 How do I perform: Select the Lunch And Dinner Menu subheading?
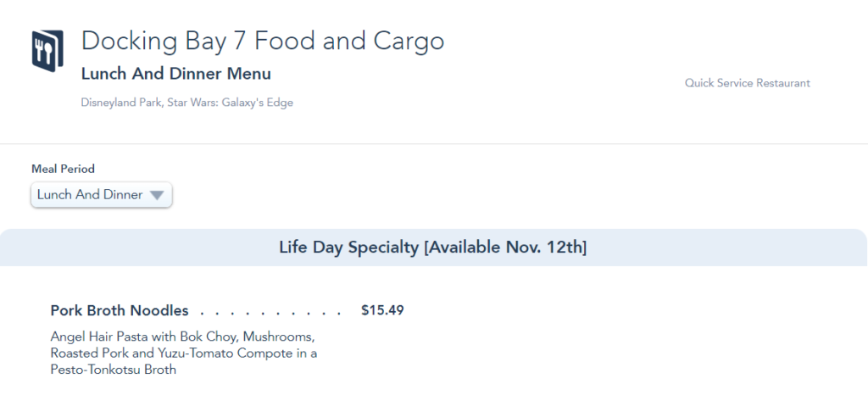pos(175,74)
